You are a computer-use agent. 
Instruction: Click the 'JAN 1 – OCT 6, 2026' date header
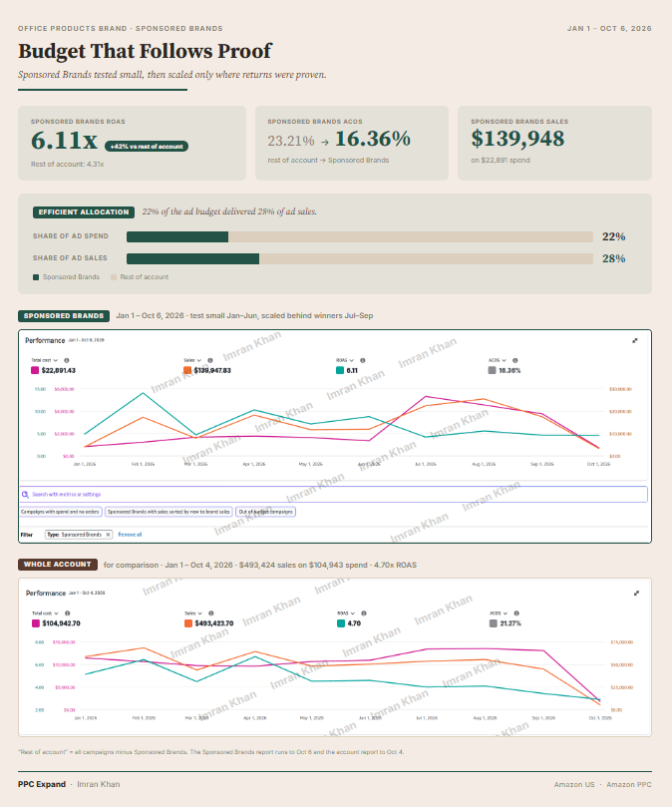click(609, 28)
